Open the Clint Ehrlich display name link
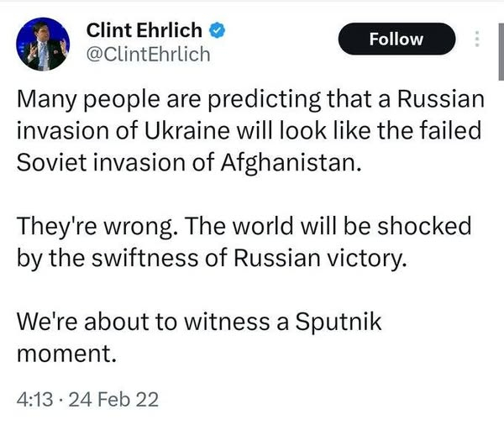This screenshot has width=504, height=425. [x=144, y=32]
